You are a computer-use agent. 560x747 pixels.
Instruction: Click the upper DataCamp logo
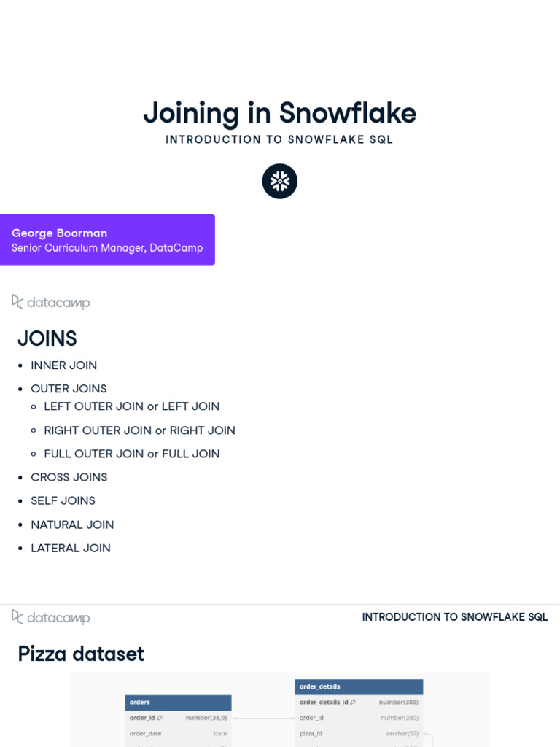[51, 302]
